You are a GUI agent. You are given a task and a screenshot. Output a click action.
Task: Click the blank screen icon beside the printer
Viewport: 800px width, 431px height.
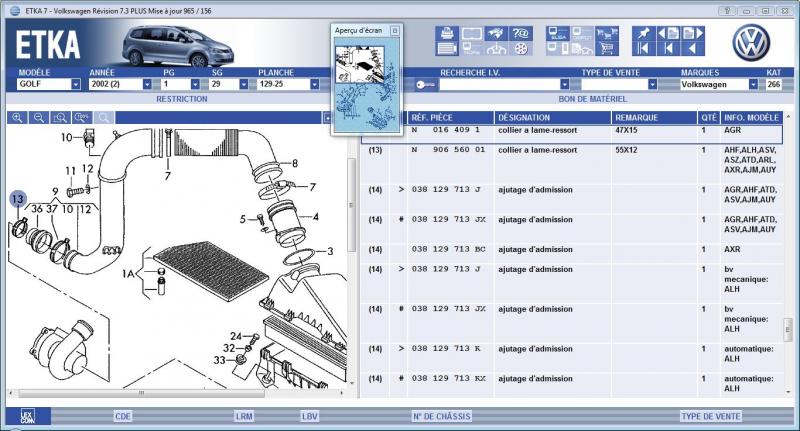(472, 33)
